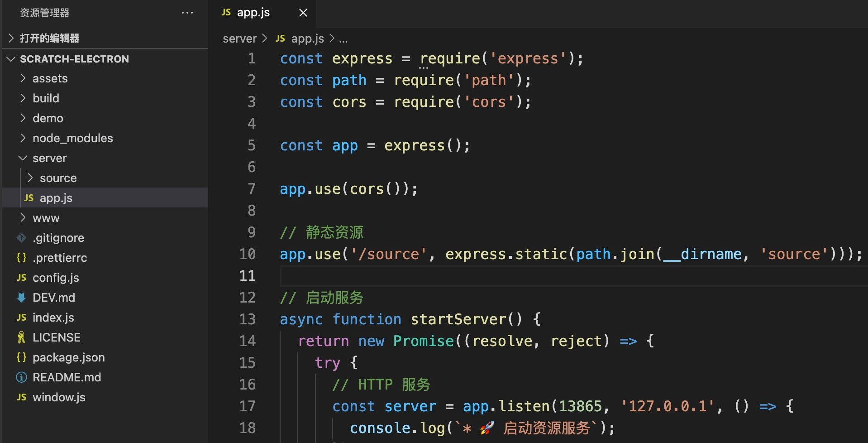Viewport: 868px width, 443px height.
Task: Select app.js in the file tree
Action: (x=105, y=198)
